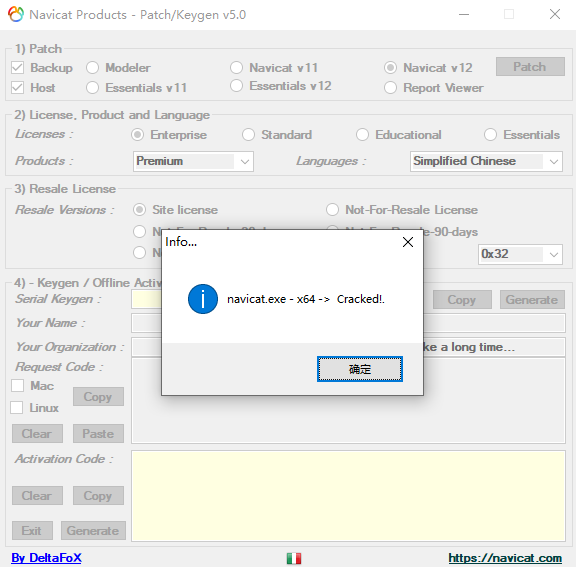Tick the Linux checkbox
This screenshot has height=567, width=576.
click(17, 408)
